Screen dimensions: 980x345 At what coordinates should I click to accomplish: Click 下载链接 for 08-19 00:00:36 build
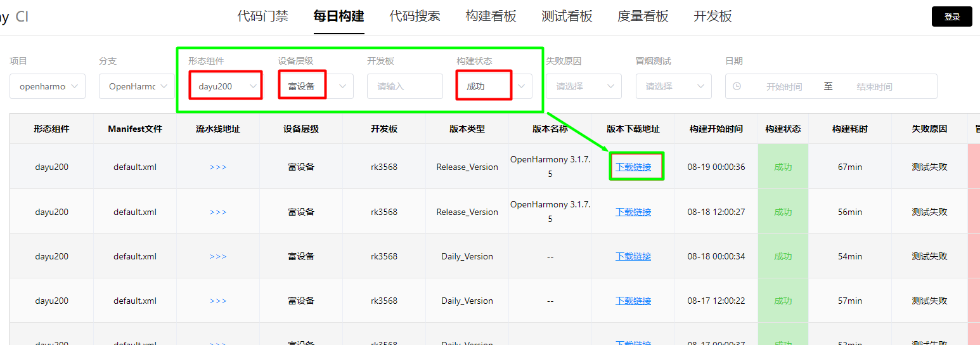[x=633, y=167]
